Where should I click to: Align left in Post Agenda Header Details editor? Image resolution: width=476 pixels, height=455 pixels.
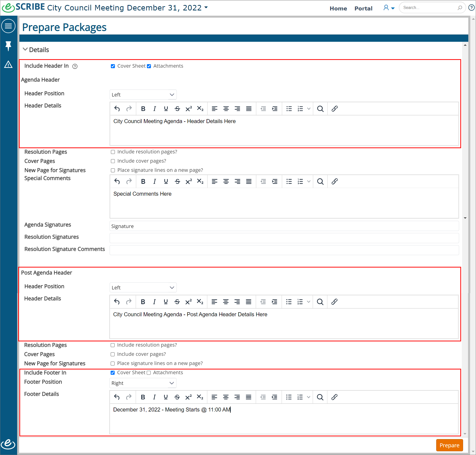point(214,302)
